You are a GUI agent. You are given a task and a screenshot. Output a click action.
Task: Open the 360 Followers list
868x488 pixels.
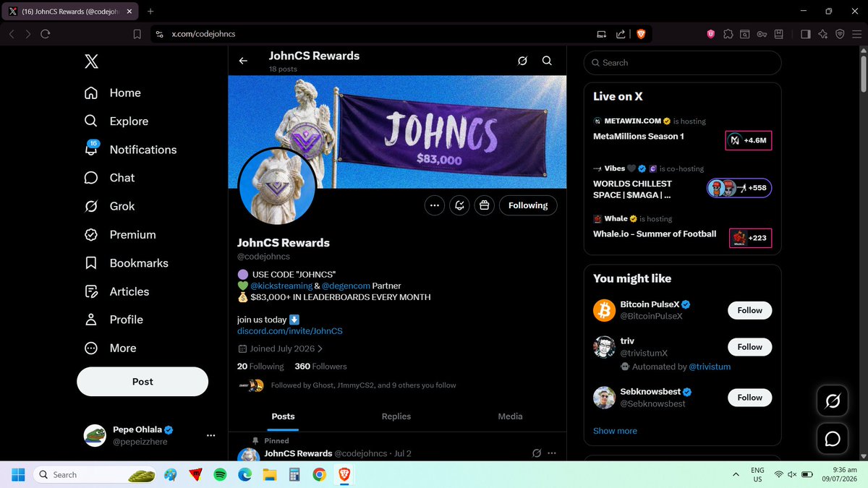click(x=320, y=367)
